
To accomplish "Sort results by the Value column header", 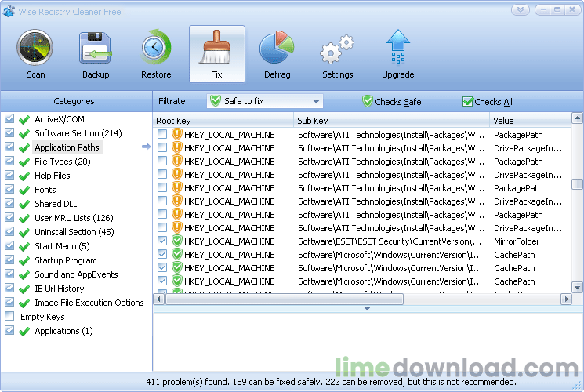I will point(530,121).
